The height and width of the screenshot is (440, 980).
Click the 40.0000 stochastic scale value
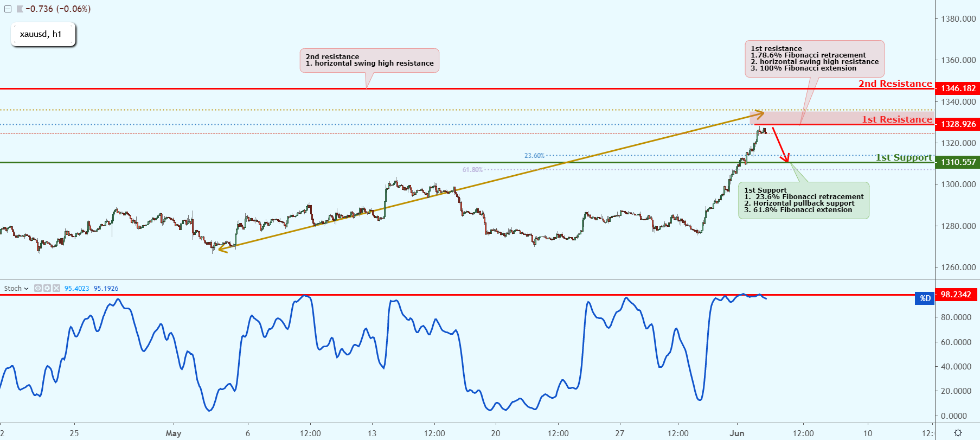956,367
